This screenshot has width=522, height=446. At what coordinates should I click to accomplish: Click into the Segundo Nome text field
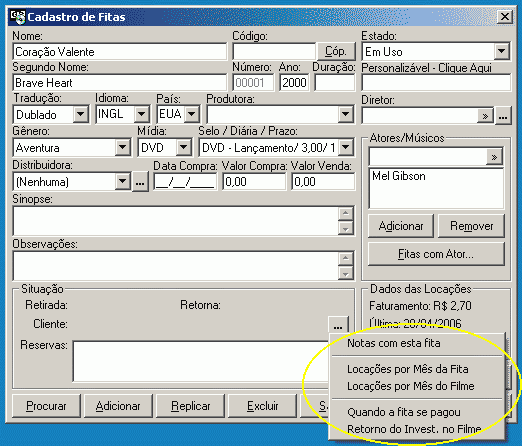coord(120,83)
